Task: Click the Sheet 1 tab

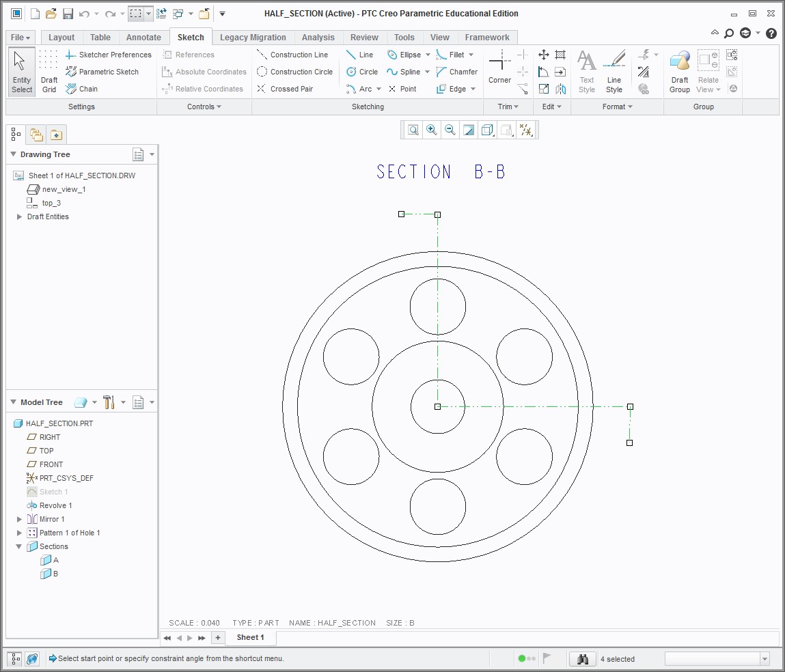Action: click(x=250, y=637)
